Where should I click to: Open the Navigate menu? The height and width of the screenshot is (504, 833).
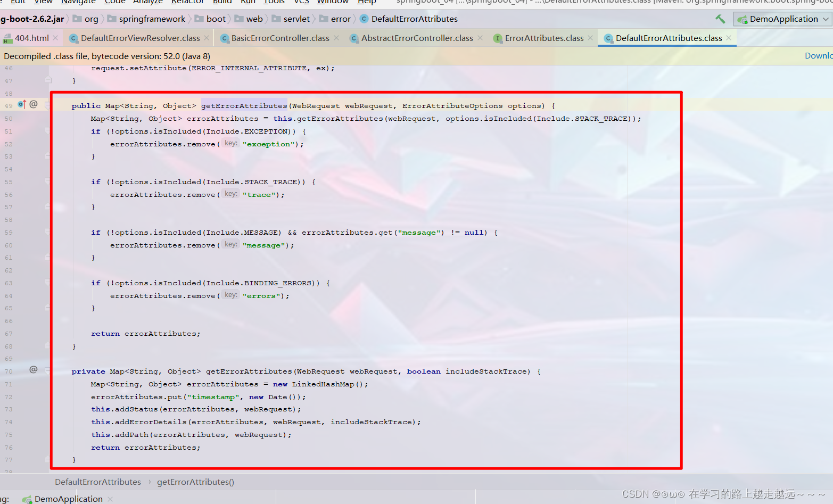coord(78,2)
